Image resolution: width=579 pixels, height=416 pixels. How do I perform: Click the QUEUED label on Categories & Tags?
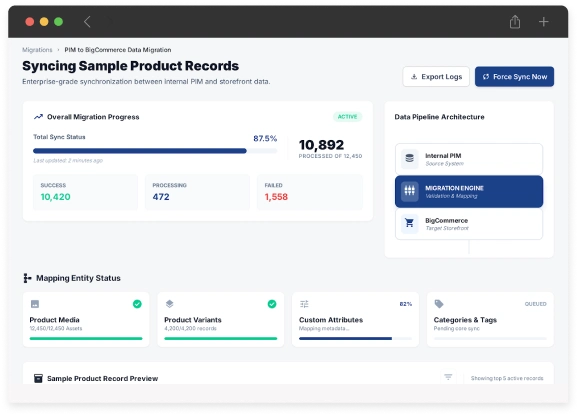pyautogui.click(x=535, y=304)
